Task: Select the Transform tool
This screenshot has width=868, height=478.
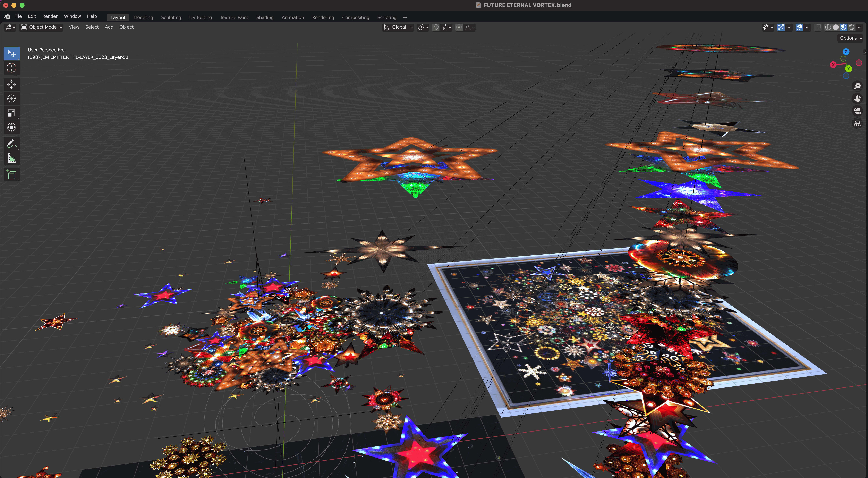Action: point(11,127)
